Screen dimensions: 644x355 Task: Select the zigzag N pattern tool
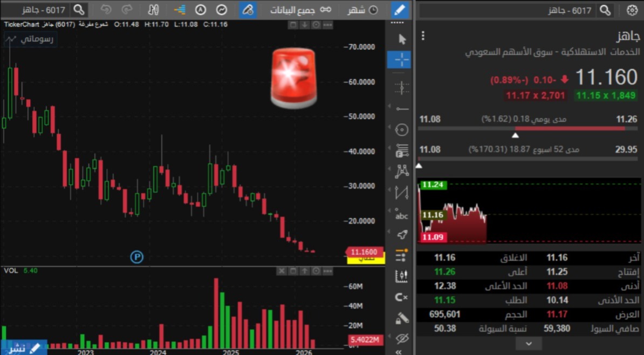(x=402, y=192)
